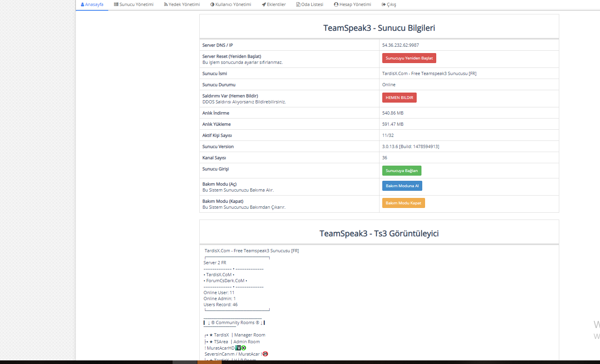
Task: Click the Sunucu Version label
Action: coord(218,146)
